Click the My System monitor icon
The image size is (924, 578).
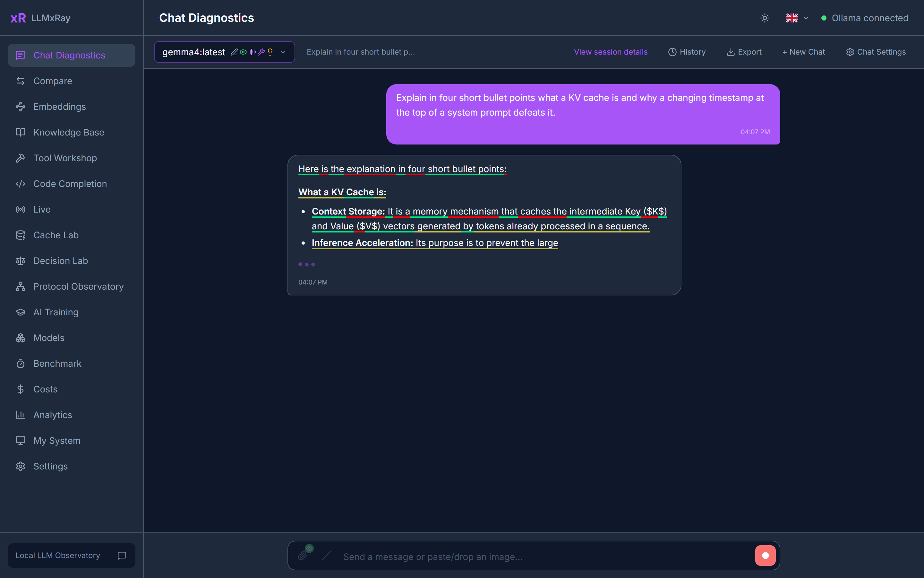click(21, 440)
